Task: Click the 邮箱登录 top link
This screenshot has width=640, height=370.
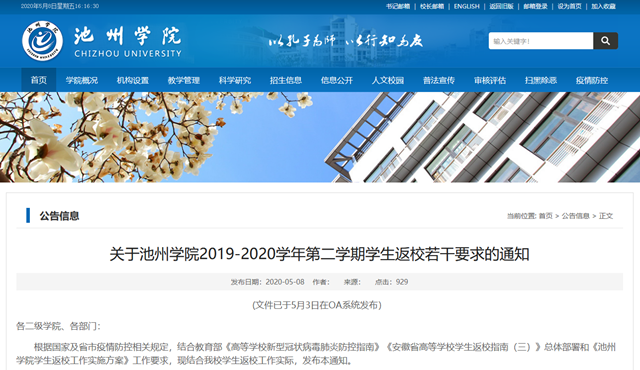Action: (536, 6)
